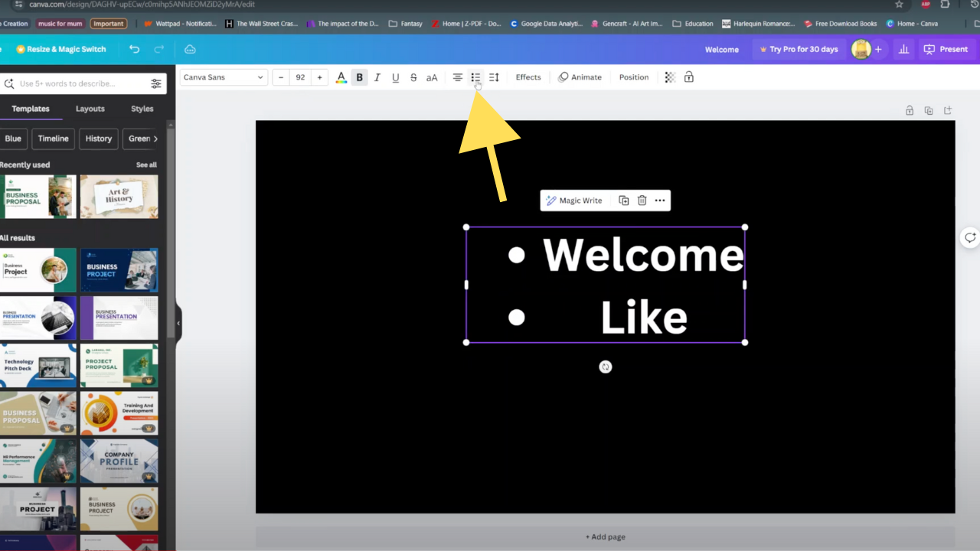980x551 pixels.
Task: Open Animate options
Action: click(580, 77)
